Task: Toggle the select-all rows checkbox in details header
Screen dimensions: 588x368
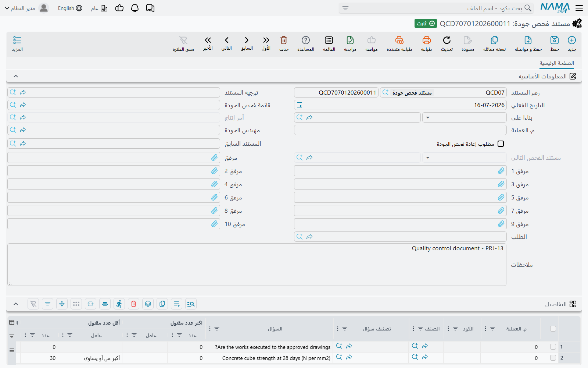Action: [553, 329]
